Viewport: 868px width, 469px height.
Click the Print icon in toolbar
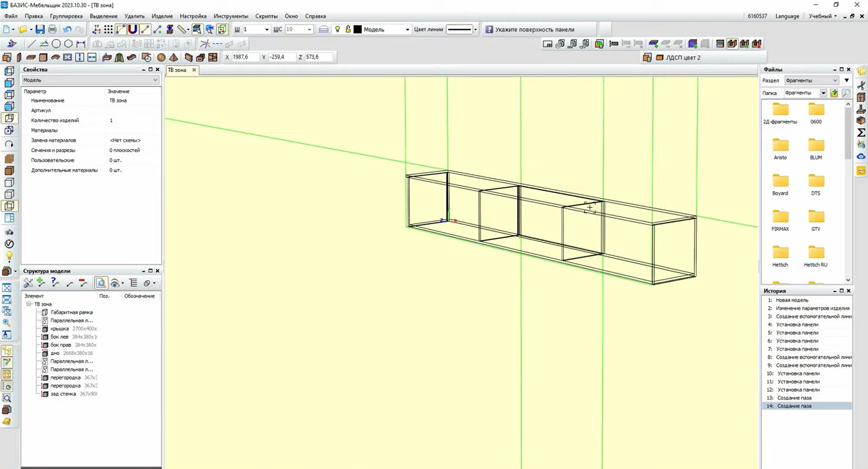(x=52, y=29)
